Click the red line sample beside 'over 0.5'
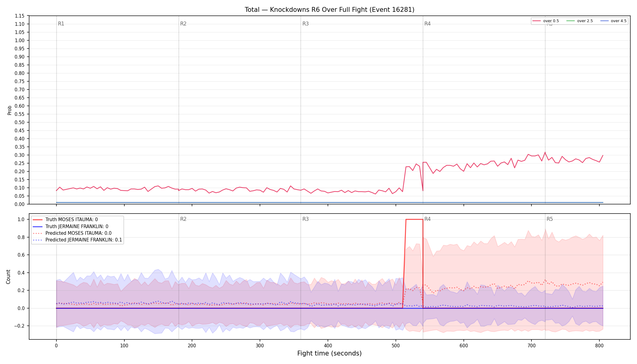Screen dimensions: 637x364 pos(537,21)
